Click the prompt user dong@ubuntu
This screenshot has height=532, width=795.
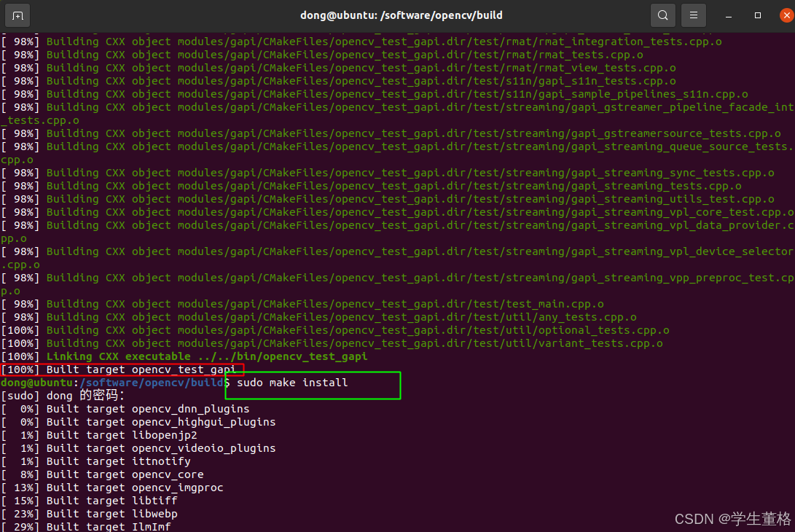tap(37, 383)
